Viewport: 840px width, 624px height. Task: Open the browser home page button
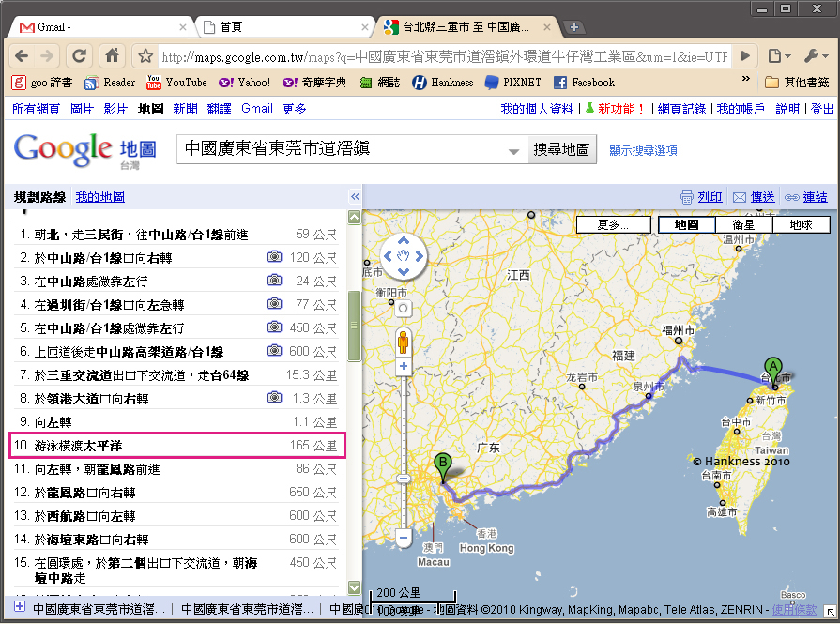tap(112, 55)
